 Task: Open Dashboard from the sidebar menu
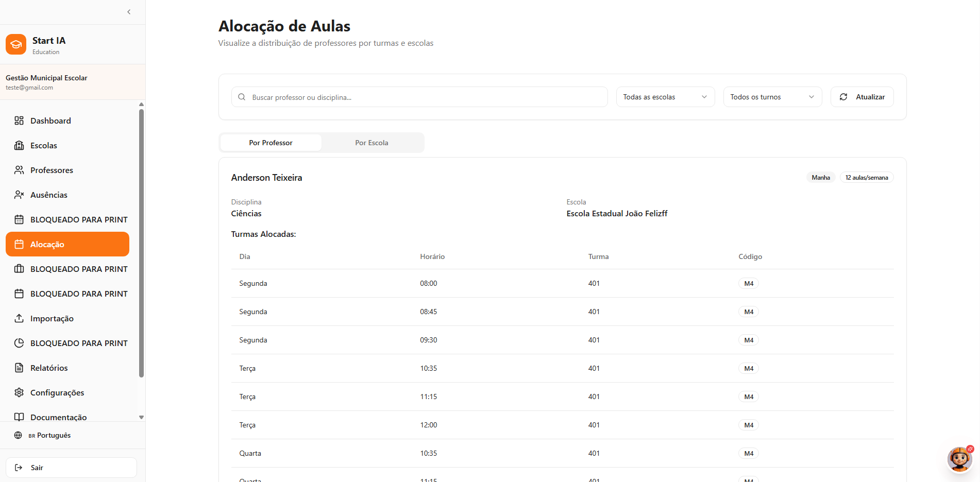[67, 120]
